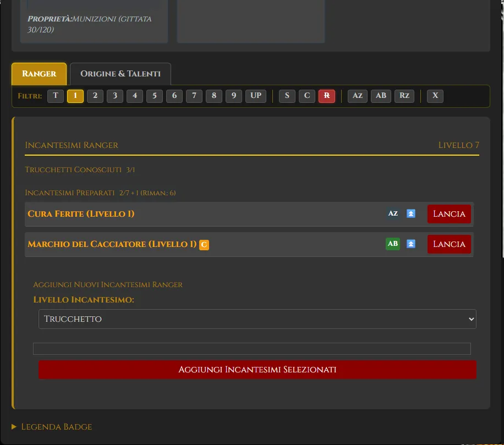Clear filters with the X button
The height and width of the screenshot is (445, 504).
click(x=435, y=96)
